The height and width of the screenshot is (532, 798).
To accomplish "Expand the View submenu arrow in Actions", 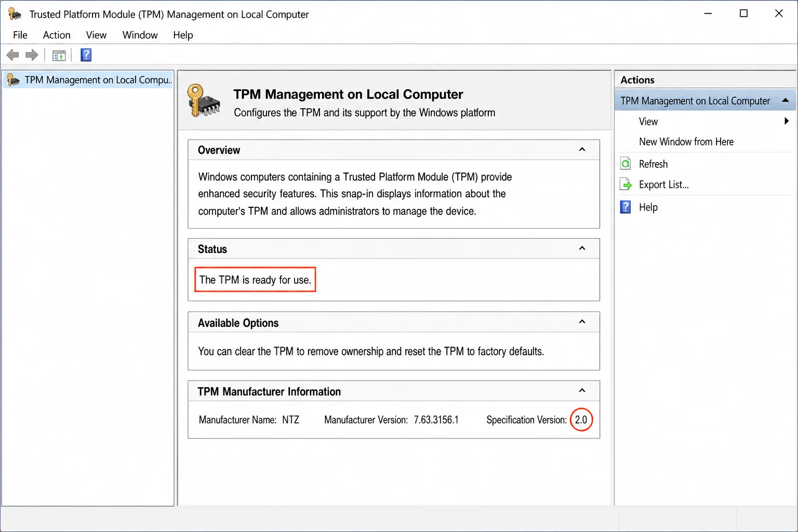I will tap(786, 121).
